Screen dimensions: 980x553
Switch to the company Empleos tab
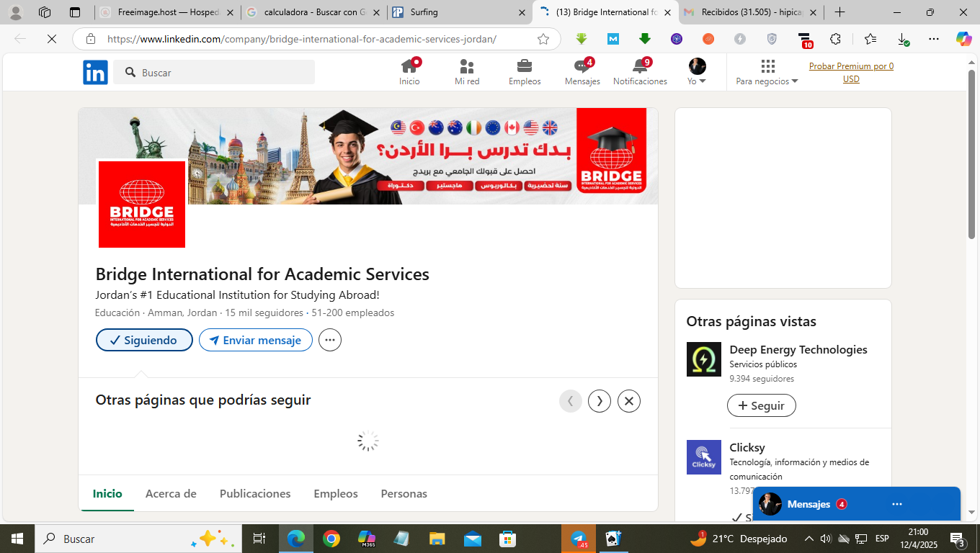click(336, 493)
